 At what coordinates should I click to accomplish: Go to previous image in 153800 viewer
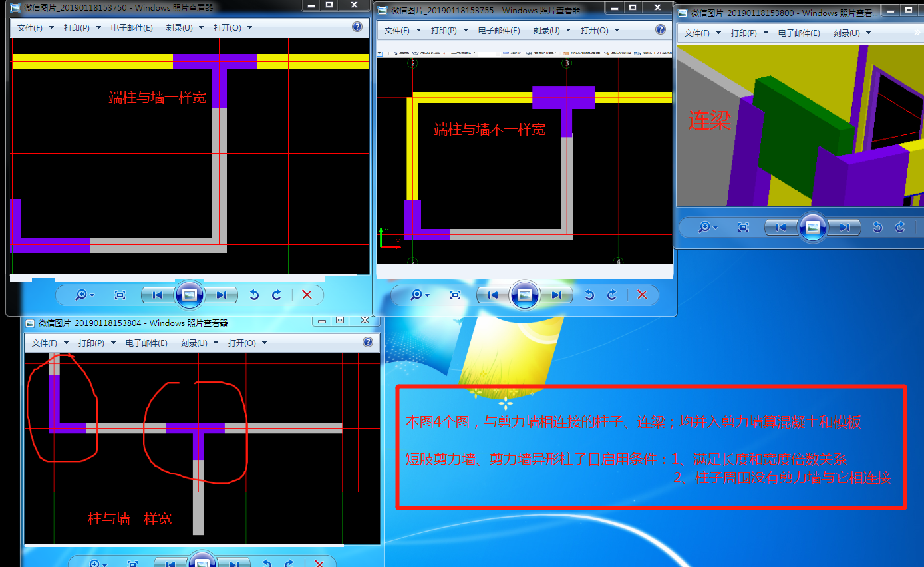click(781, 227)
